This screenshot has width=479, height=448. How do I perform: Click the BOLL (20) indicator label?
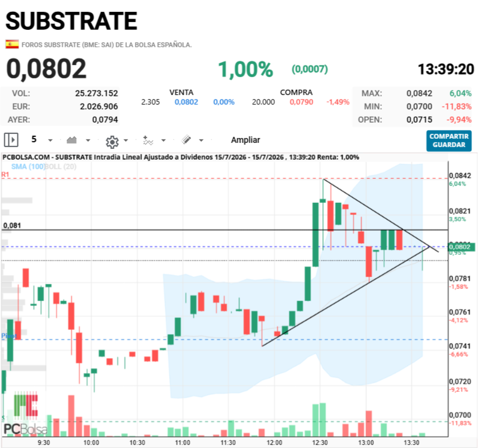coord(60,167)
